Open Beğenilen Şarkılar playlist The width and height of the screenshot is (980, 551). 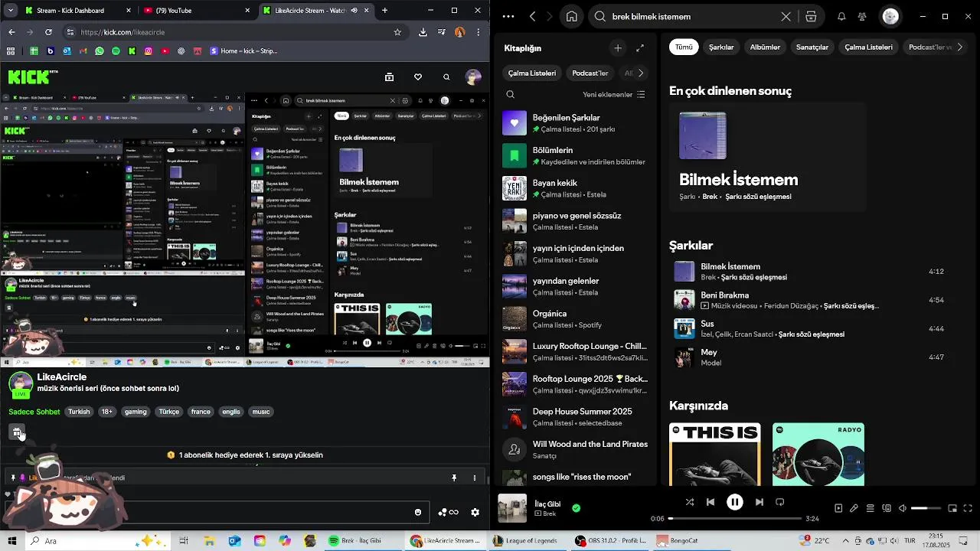(x=574, y=123)
